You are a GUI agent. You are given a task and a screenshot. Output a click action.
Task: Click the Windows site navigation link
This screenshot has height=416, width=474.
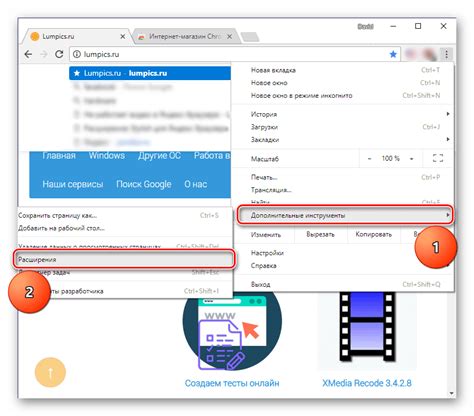107,156
